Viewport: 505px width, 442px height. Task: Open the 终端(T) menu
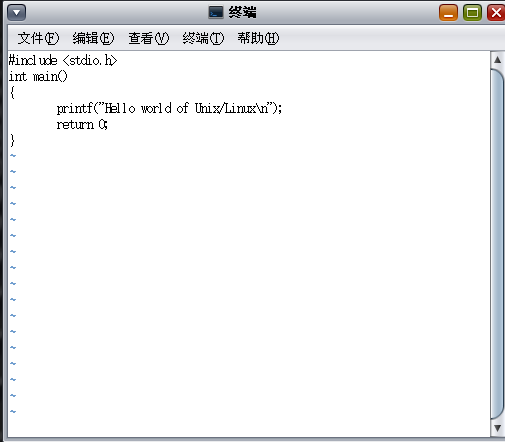[x=203, y=38]
